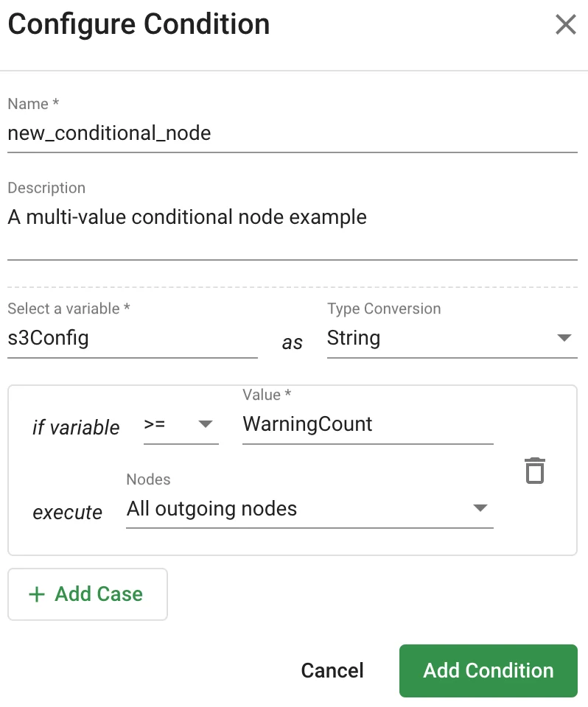The image size is (588, 707).
Task: Open the Type Conversion dropdown arrow
Action: (x=564, y=337)
